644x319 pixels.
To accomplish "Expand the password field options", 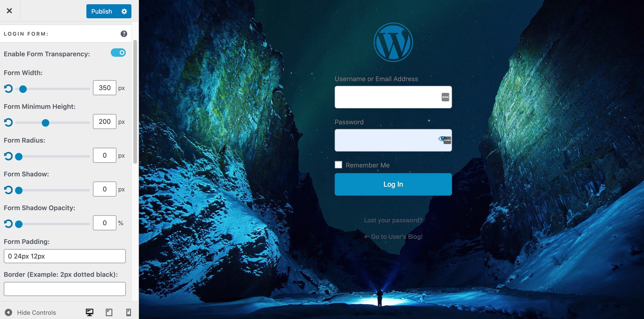I will [446, 140].
